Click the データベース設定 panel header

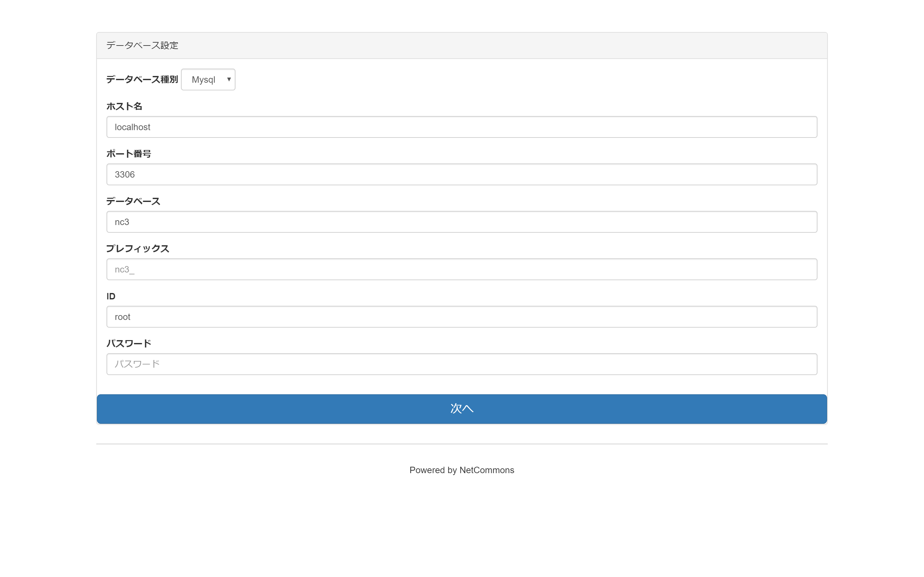tap(142, 46)
